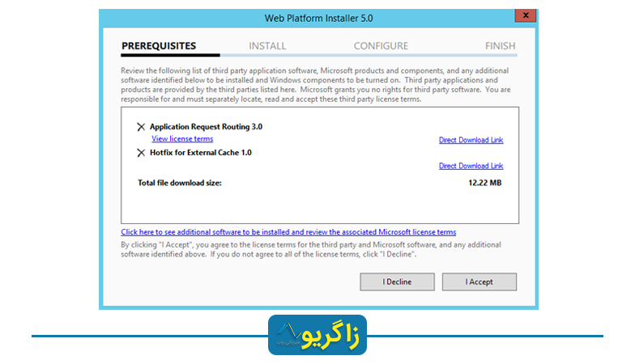
Task: Click the Web Platform Installer 5.0 title
Action: [319, 18]
